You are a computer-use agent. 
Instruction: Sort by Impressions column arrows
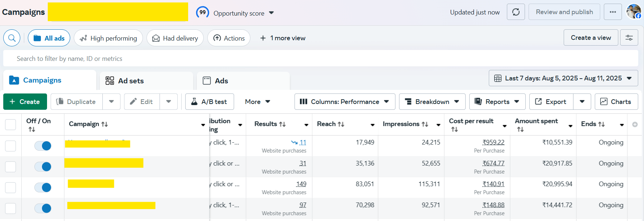[x=425, y=124]
